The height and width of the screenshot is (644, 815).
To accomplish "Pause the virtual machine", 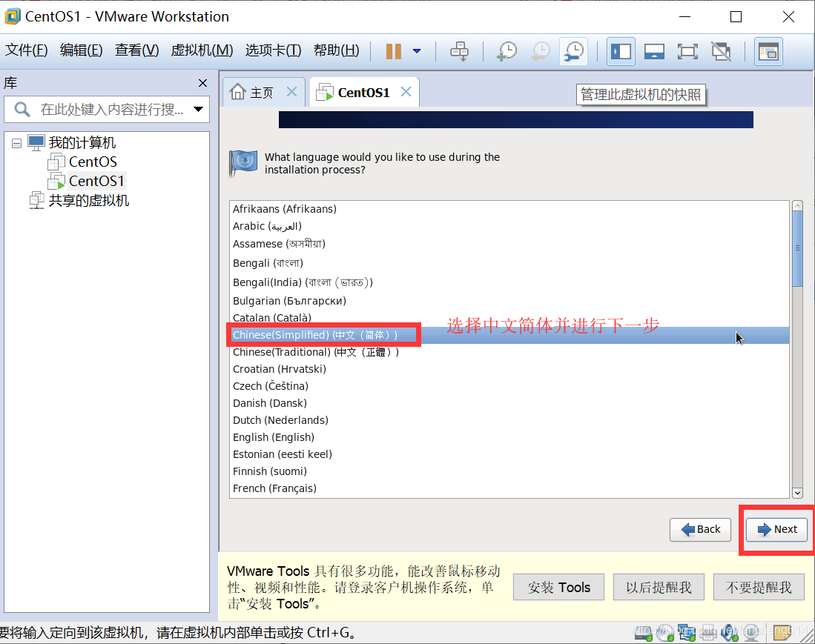I will point(394,51).
